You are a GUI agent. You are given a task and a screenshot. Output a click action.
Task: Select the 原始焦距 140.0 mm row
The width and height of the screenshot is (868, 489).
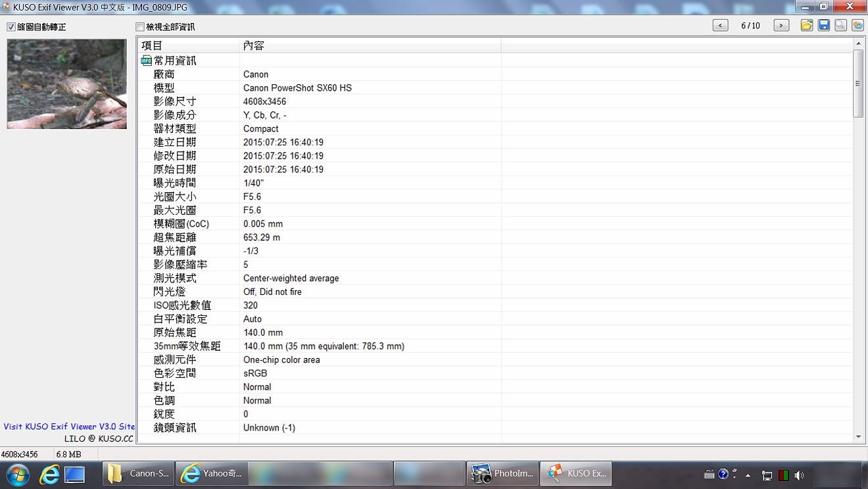pos(494,332)
